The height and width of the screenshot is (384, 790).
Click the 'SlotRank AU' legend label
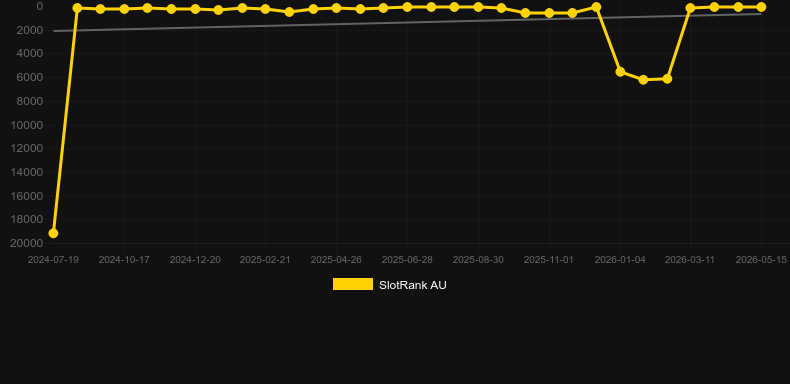413,285
